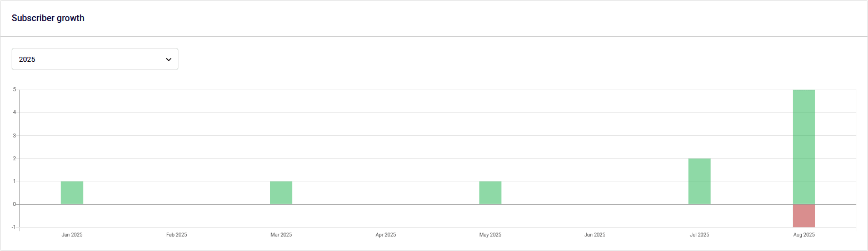Image resolution: width=868 pixels, height=251 pixels.
Task: Click the green January 2025 bar
Action: (x=72, y=193)
